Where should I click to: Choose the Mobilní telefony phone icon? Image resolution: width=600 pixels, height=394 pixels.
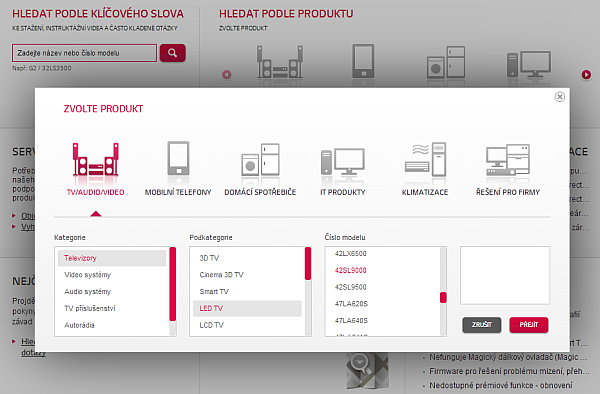(178, 158)
